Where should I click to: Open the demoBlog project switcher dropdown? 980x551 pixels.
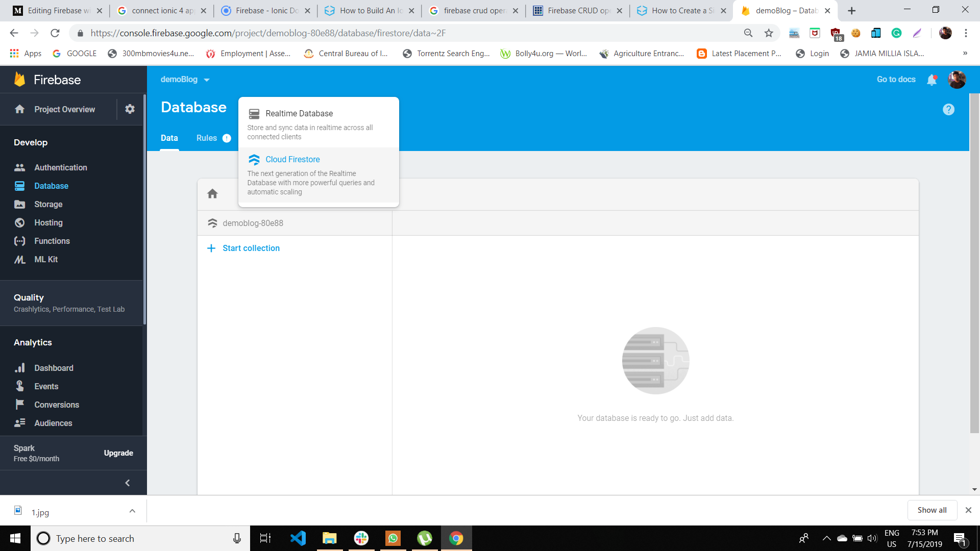point(207,80)
